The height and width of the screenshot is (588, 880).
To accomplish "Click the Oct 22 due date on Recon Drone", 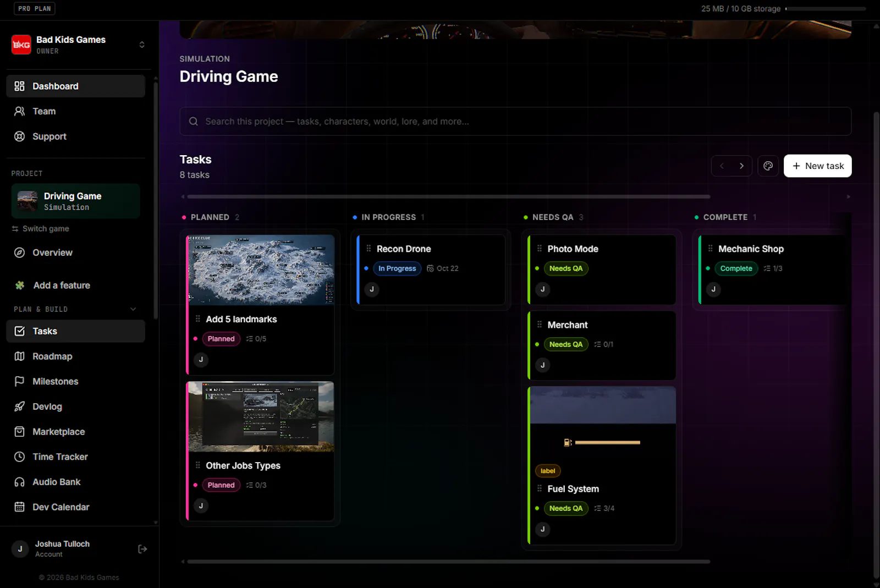I will (447, 268).
